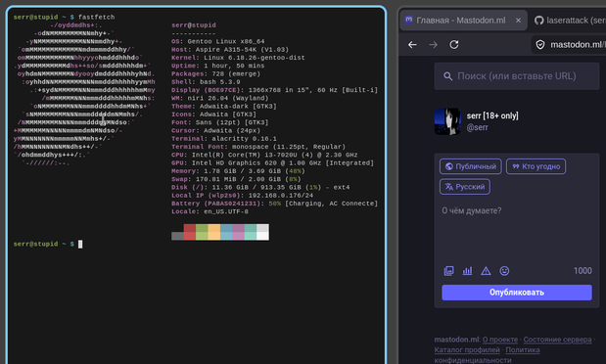Image resolution: width=606 pixels, height=364 pixels.
Task: Click the shield icon in the address bar
Action: (540, 45)
